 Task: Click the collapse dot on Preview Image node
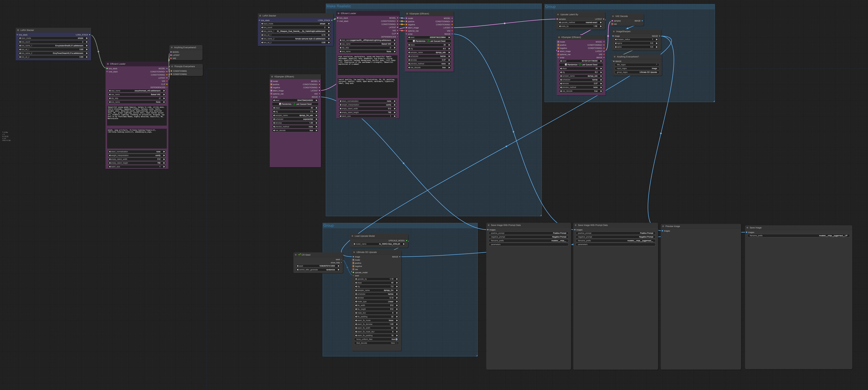tap(663, 226)
